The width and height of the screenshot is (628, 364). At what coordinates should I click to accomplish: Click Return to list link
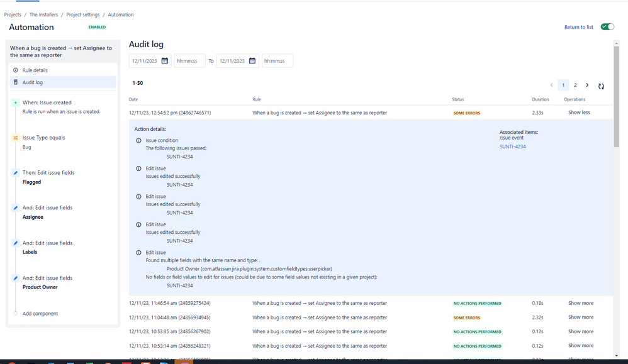pos(578,27)
